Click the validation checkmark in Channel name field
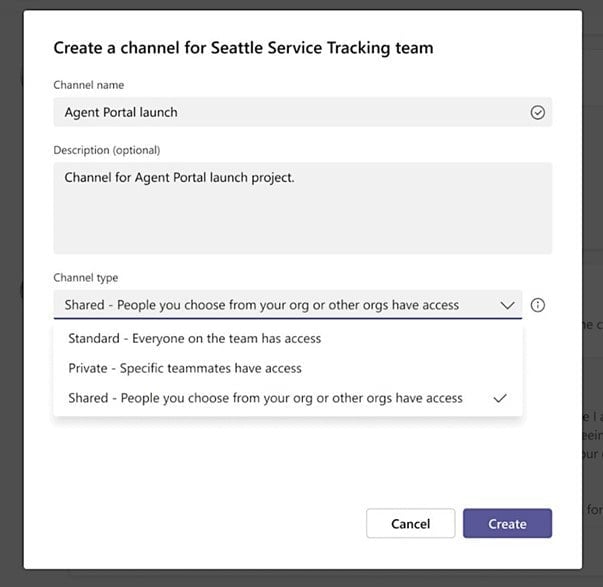This screenshot has width=603, height=587. coord(538,113)
